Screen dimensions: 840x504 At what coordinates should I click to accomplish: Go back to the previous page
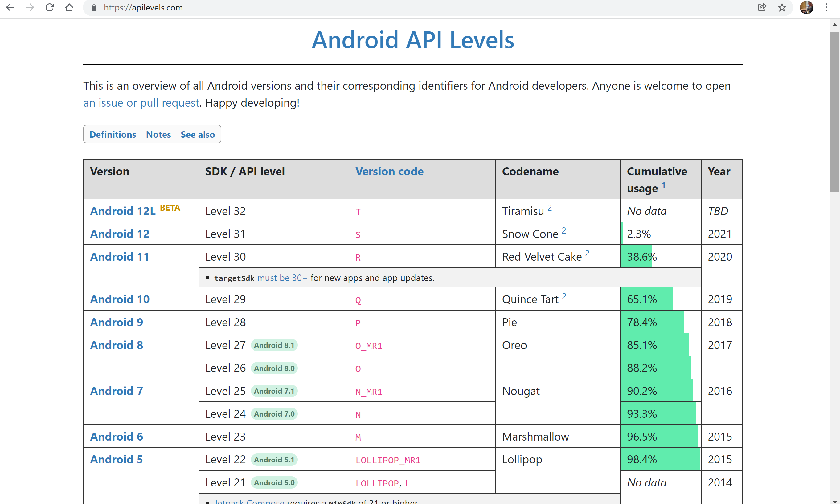point(10,7)
